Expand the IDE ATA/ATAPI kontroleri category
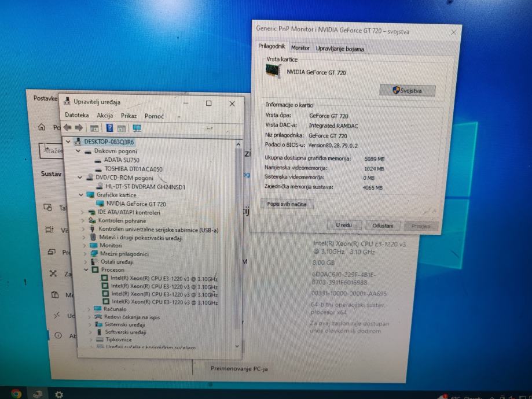 tap(82, 212)
